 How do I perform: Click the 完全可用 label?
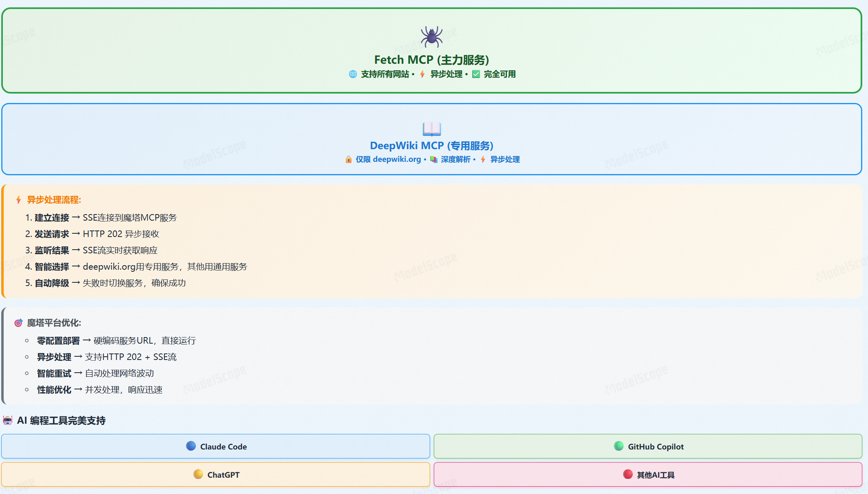500,74
